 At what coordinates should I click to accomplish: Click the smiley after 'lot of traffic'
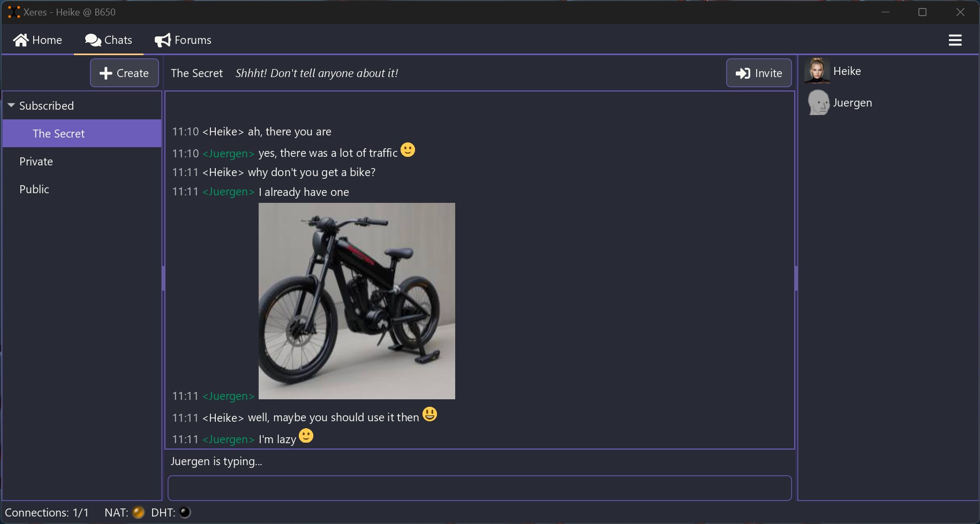point(408,150)
